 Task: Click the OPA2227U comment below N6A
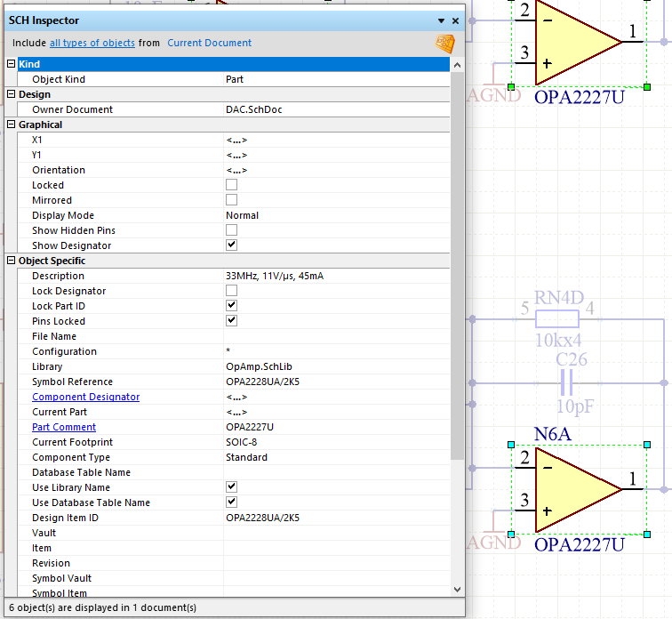(x=580, y=545)
